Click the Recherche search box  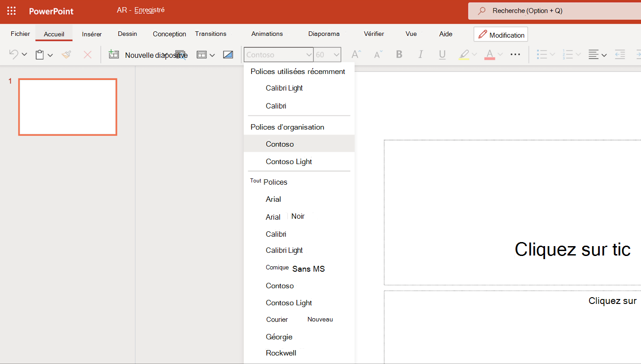(554, 11)
